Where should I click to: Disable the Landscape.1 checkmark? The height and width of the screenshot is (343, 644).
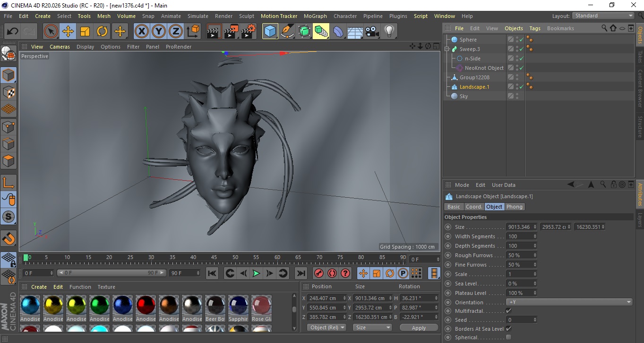pyautogui.click(x=522, y=87)
